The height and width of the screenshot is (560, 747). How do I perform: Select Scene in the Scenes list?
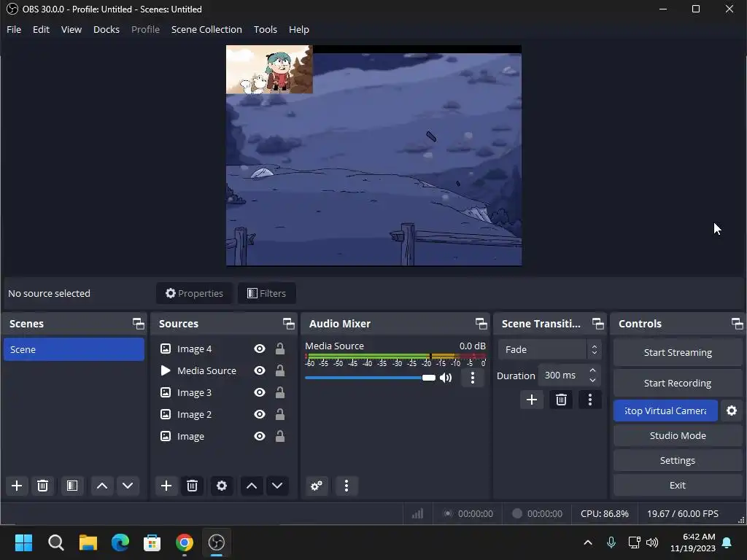coord(74,349)
